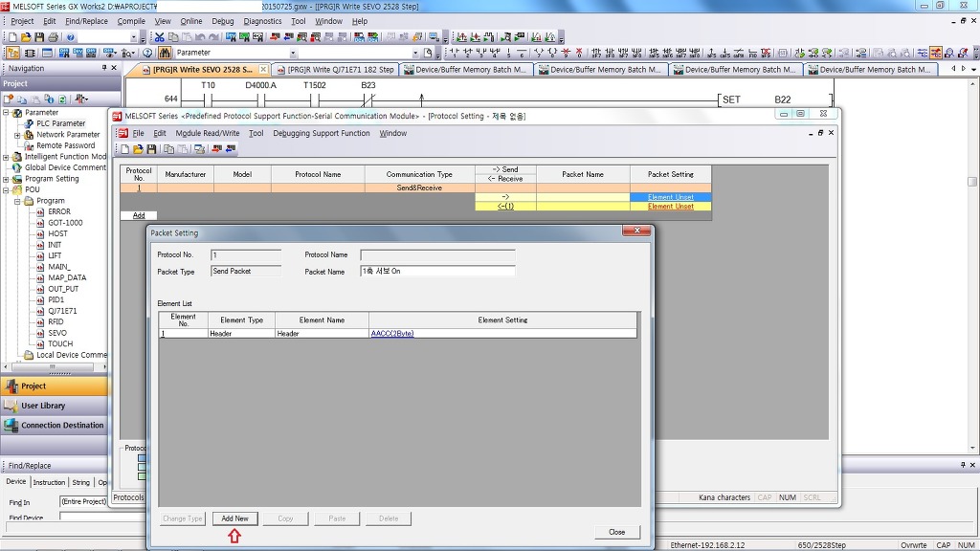Screen dimensions: 980x551
Task: Click the Print icon in main toolbar
Action: point(53,37)
